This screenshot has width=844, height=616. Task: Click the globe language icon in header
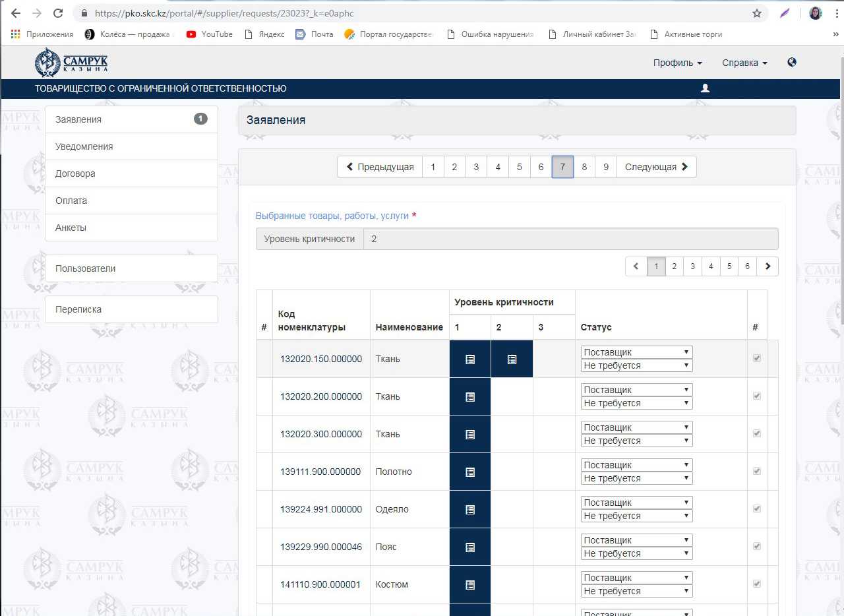click(x=792, y=62)
